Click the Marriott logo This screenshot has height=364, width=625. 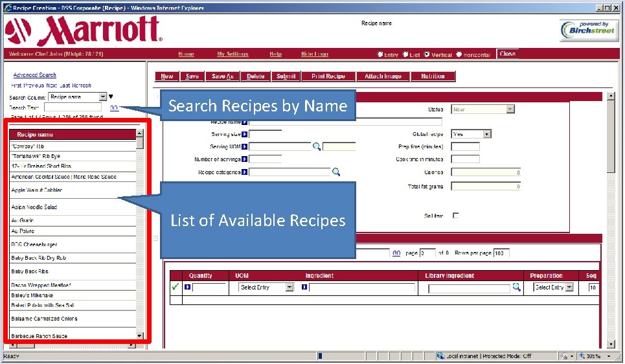(84, 30)
